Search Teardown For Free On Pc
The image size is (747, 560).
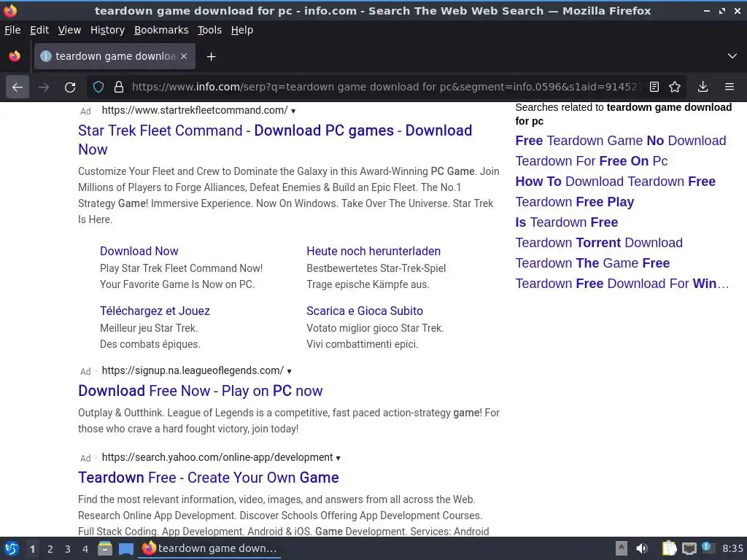click(591, 161)
